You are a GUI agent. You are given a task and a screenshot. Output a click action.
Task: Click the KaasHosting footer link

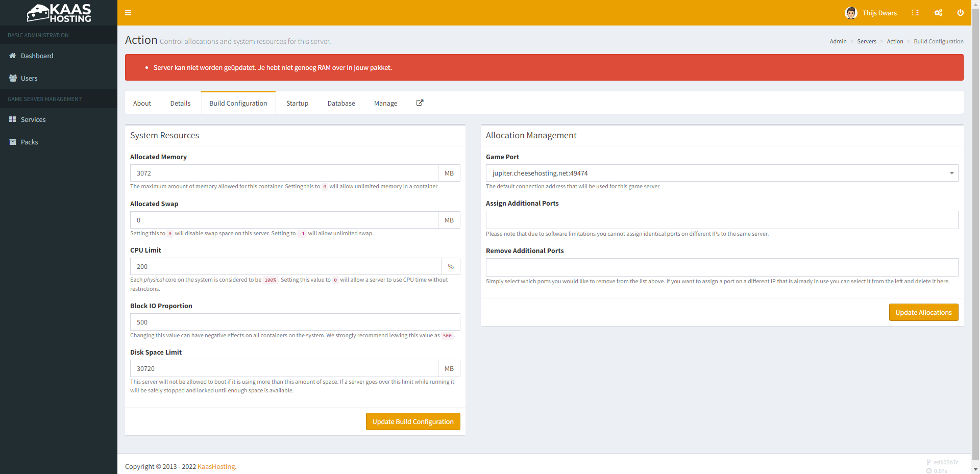click(216, 466)
